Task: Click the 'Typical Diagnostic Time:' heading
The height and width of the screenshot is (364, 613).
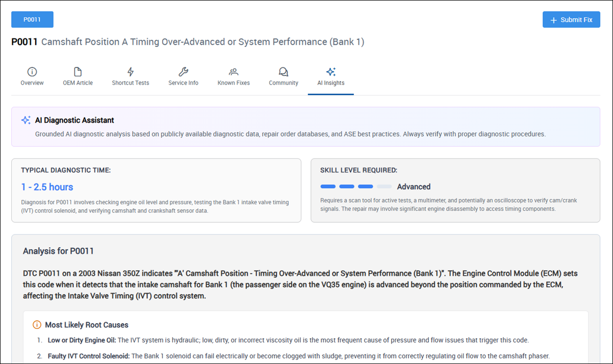Action: pos(66,170)
